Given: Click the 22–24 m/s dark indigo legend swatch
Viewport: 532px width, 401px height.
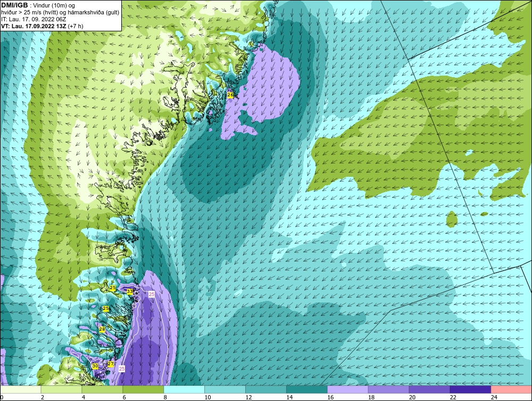Looking at the screenshot, I should pos(470,389).
